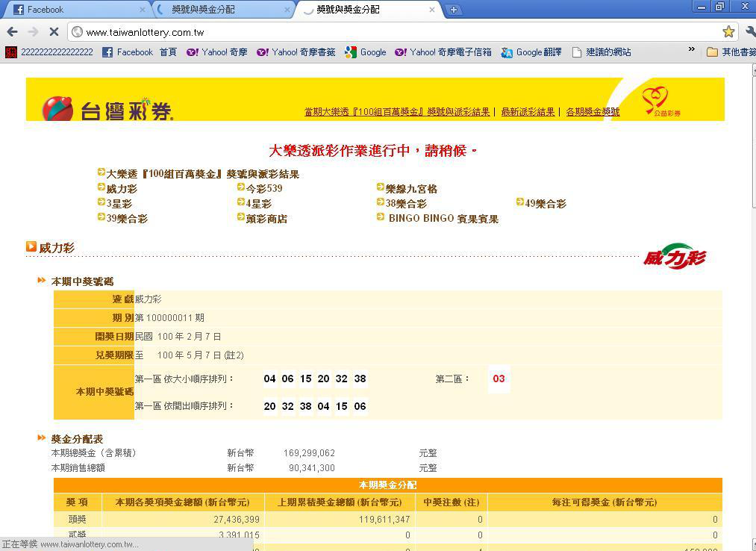Click the 威力彩 brand logo on the right
The height and width of the screenshot is (551, 756).
tap(675, 256)
